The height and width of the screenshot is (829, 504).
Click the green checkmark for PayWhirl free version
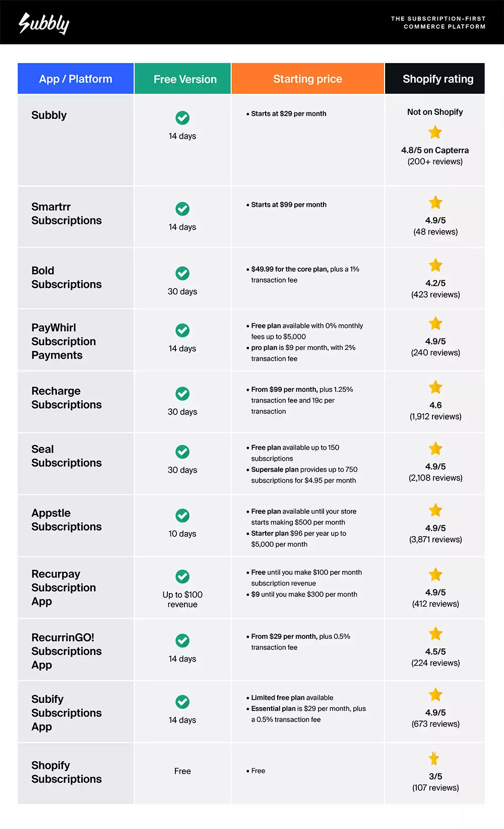point(182,330)
